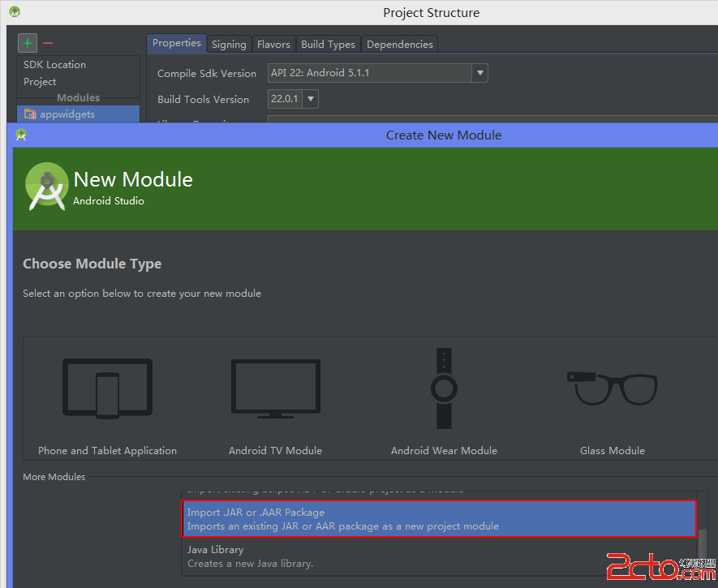Expand the Build Tools Version dropdown arrow
This screenshot has width=718, height=588.
point(311,99)
